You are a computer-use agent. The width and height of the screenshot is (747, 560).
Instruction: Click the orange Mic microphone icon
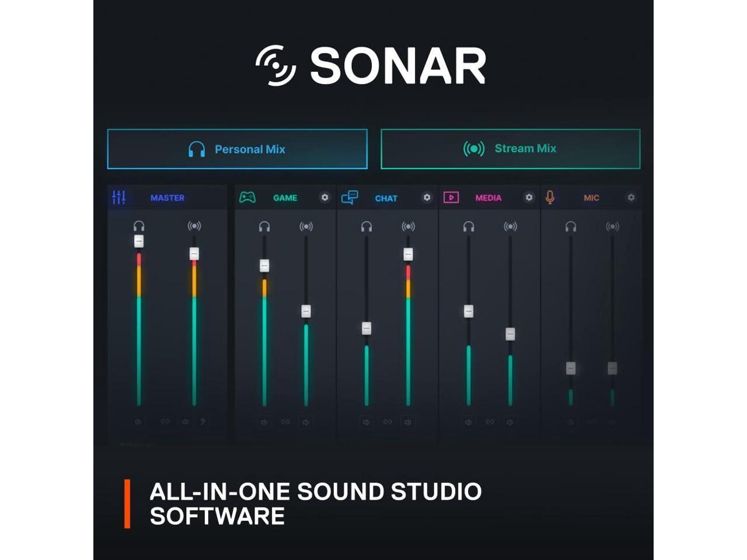click(550, 198)
